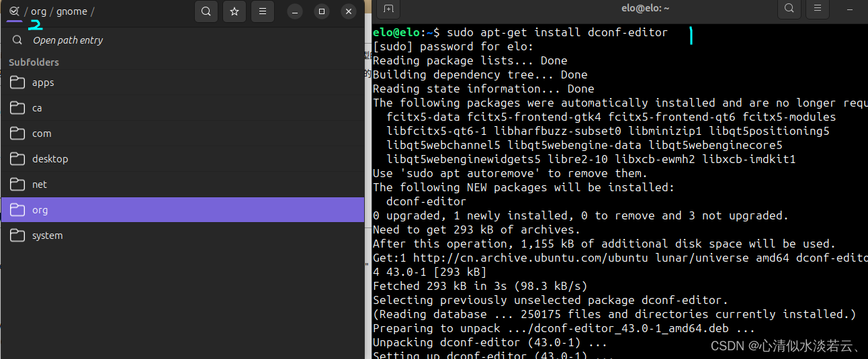Click 'sudo apt-get install dconf-editor' command
The height and width of the screenshot is (359, 868).
coord(557,32)
